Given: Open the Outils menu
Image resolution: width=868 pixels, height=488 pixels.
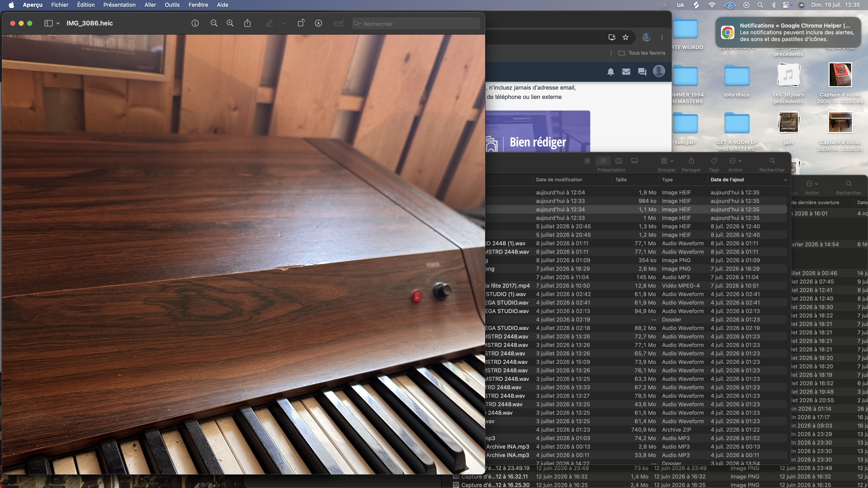Looking at the screenshot, I should 172,5.
